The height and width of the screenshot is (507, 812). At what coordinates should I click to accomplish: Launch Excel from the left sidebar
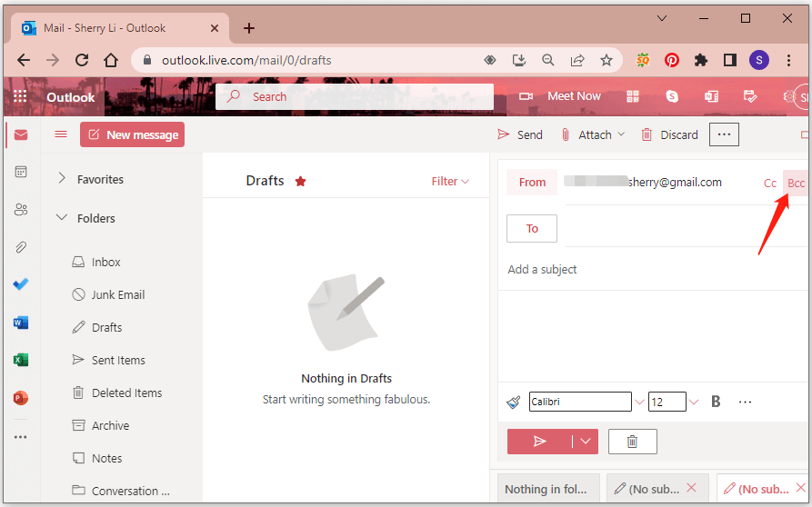20,360
